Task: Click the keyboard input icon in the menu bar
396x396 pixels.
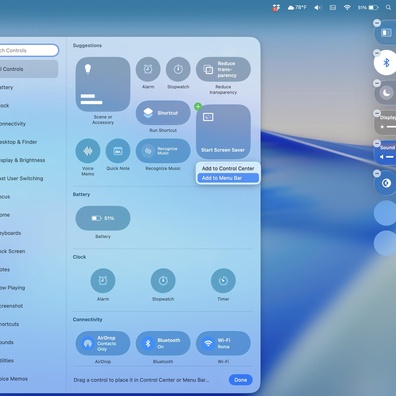Action: (x=333, y=7)
